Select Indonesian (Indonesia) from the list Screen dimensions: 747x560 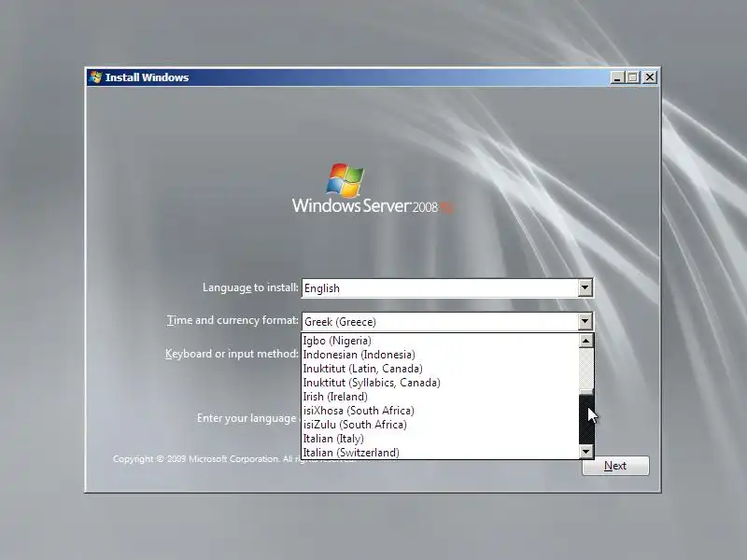(x=440, y=355)
